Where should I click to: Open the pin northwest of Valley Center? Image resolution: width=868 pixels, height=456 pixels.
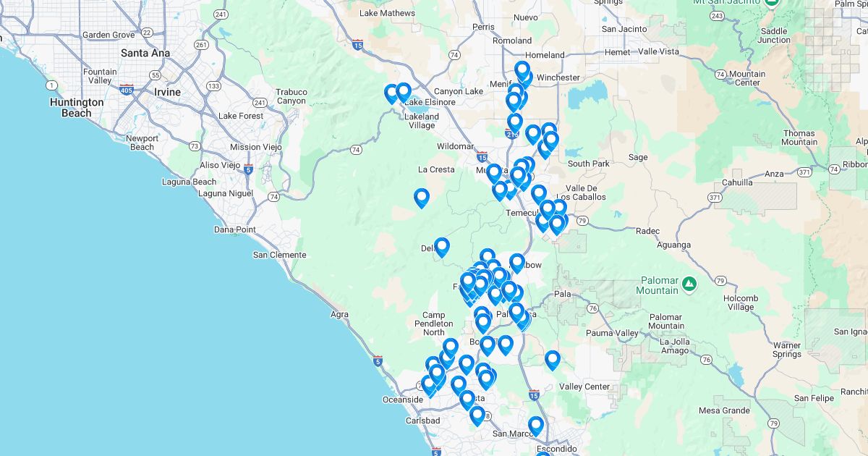pyautogui.click(x=553, y=360)
